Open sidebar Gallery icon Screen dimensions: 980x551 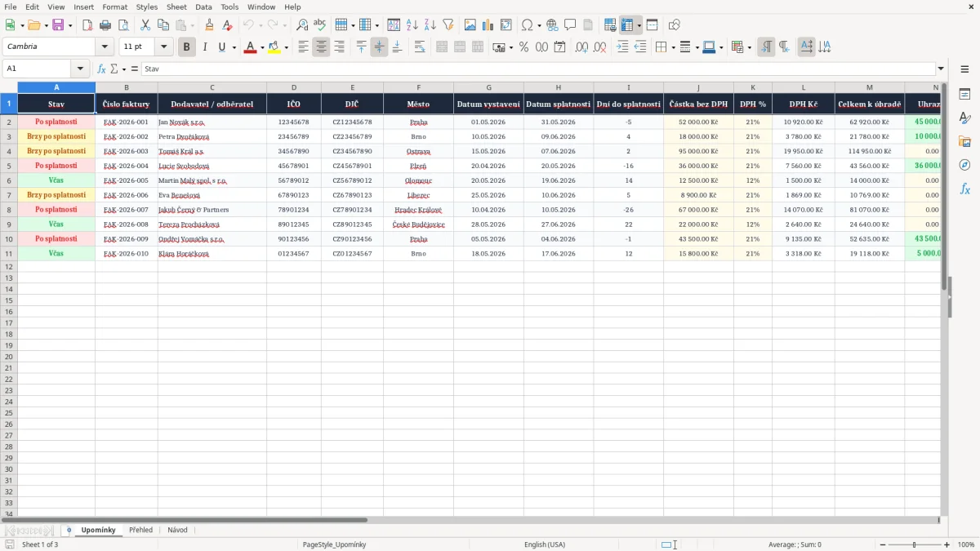tap(964, 142)
